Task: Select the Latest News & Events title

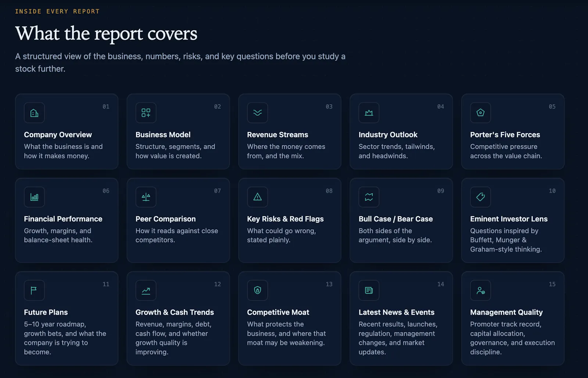Action: coord(397,312)
